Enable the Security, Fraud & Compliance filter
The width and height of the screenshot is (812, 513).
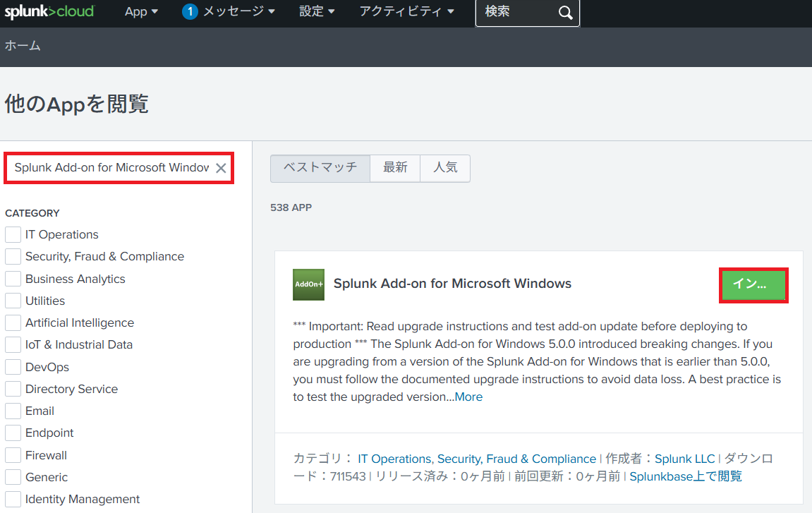pos(13,256)
